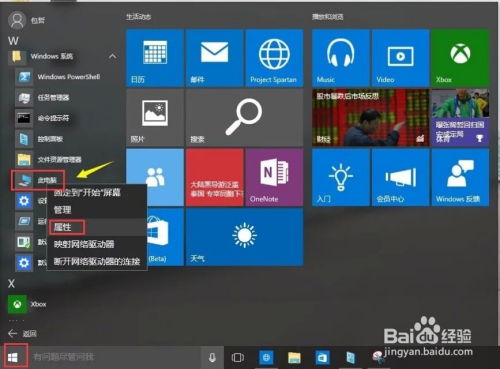Image resolution: width=500 pixels, height=369 pixels.
Task: Open the 日历 calendar tile
Action: (155, 58)
